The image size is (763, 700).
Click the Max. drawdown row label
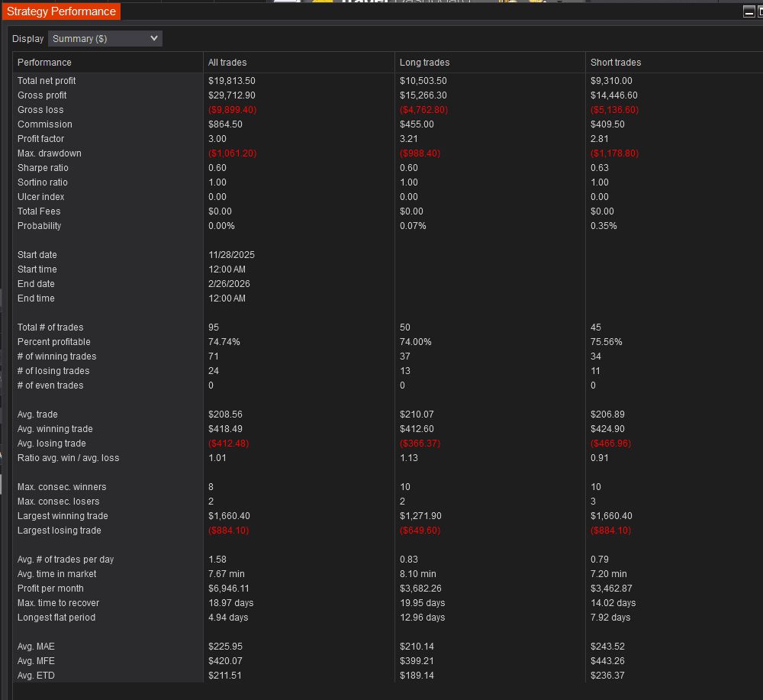pyautogui.click(x=49, y=153)
